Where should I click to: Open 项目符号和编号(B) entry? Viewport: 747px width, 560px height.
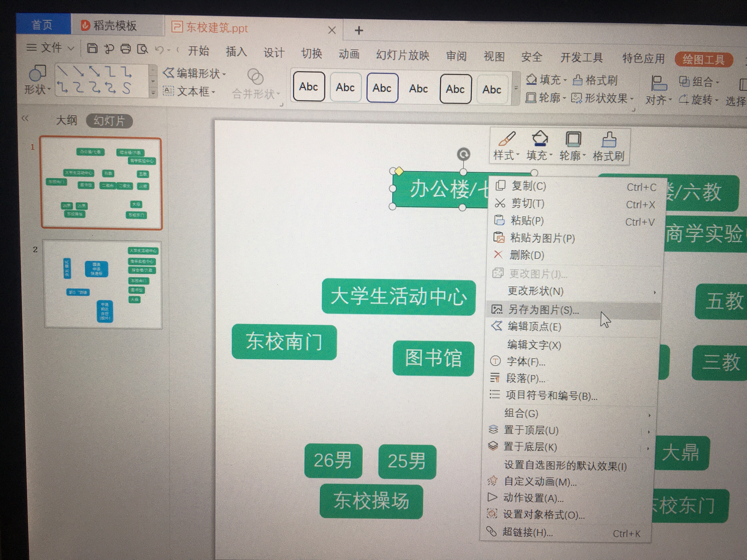tap(569, 395)
